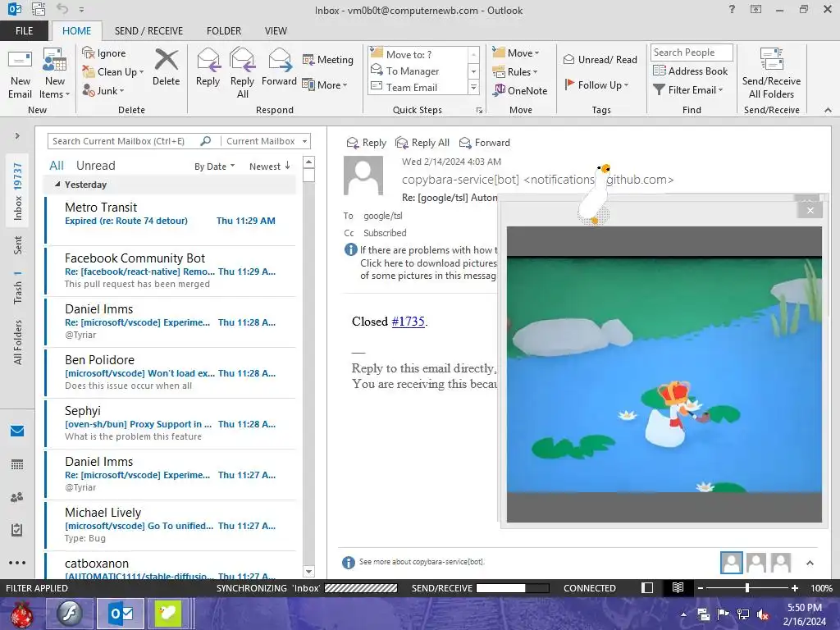Switch to Calendar view icon
The image size is (840, 630).
click(x=17, y=464)
